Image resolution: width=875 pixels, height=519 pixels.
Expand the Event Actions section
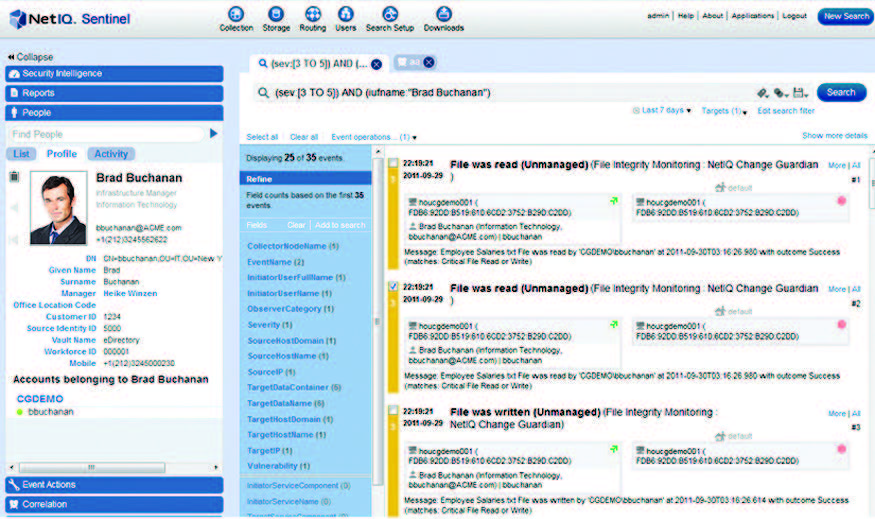point(114,485)
